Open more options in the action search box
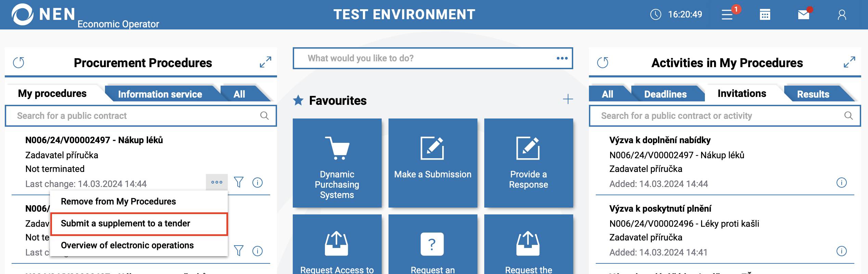Screen dimensions: 868x274 (x=562, y=58)
